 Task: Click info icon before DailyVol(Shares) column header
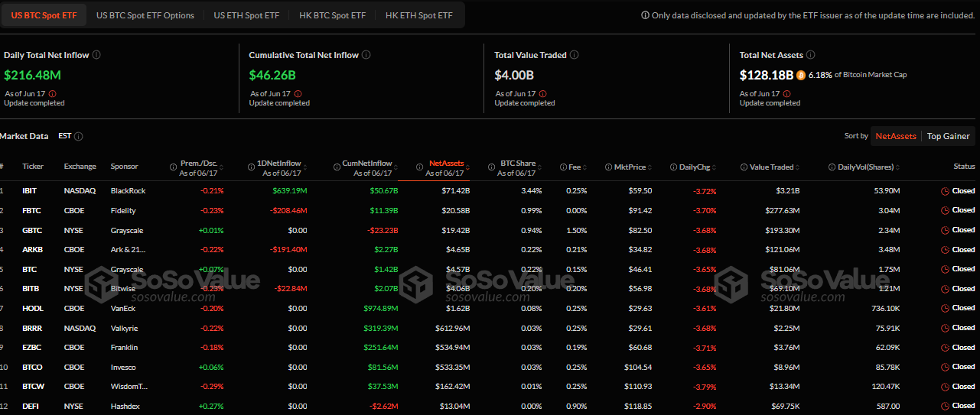(x=832, y=167)
